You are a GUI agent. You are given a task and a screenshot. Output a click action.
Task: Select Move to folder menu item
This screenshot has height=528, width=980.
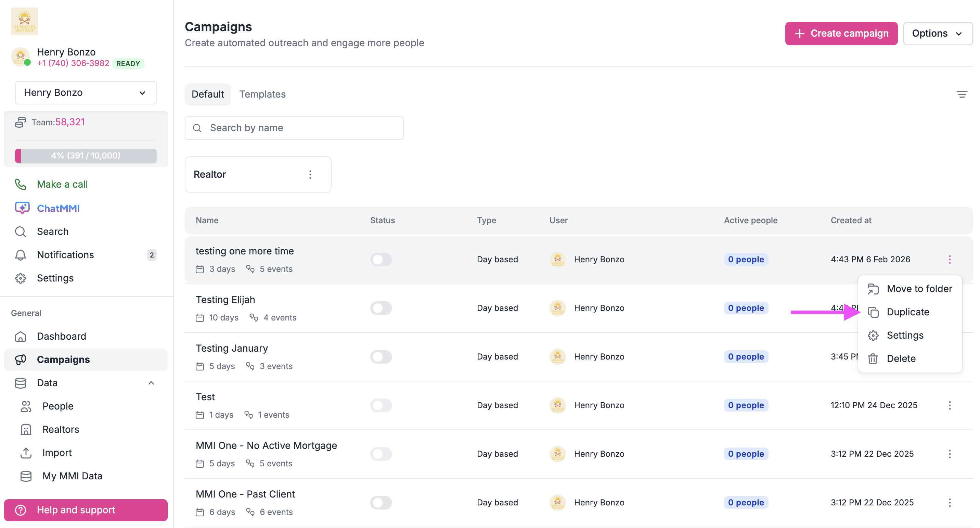(910, 289)
